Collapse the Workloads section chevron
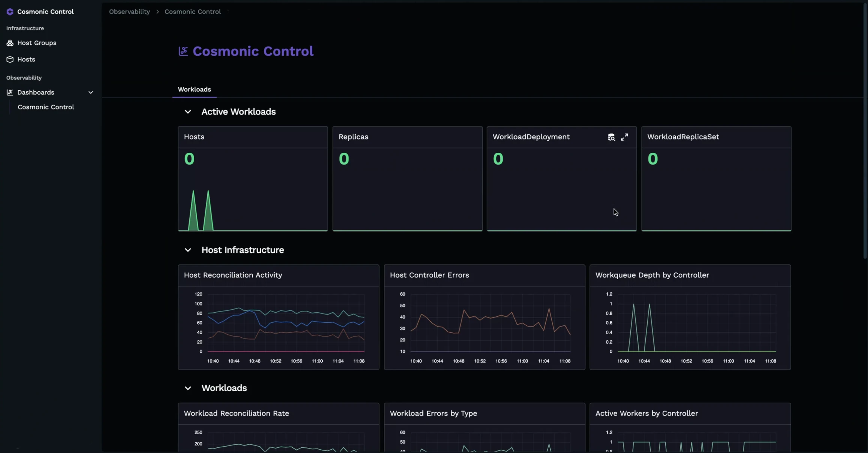Image resolution: width=868 pixels, height=453 pixels. coord(188,388)
